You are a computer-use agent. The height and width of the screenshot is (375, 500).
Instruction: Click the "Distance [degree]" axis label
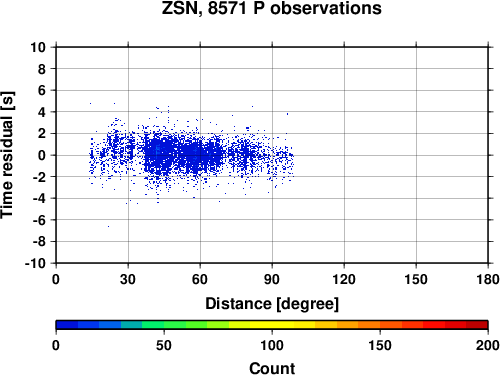(272, 304)
